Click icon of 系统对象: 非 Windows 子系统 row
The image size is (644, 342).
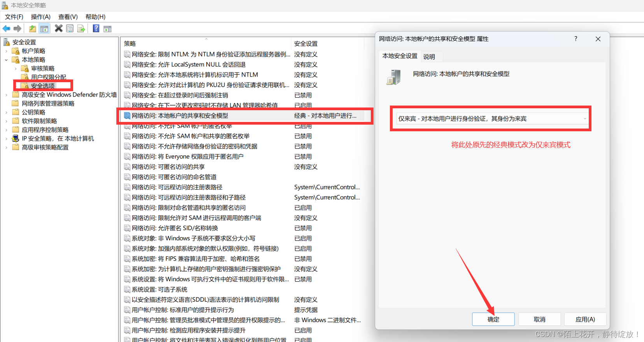point(127,238)
